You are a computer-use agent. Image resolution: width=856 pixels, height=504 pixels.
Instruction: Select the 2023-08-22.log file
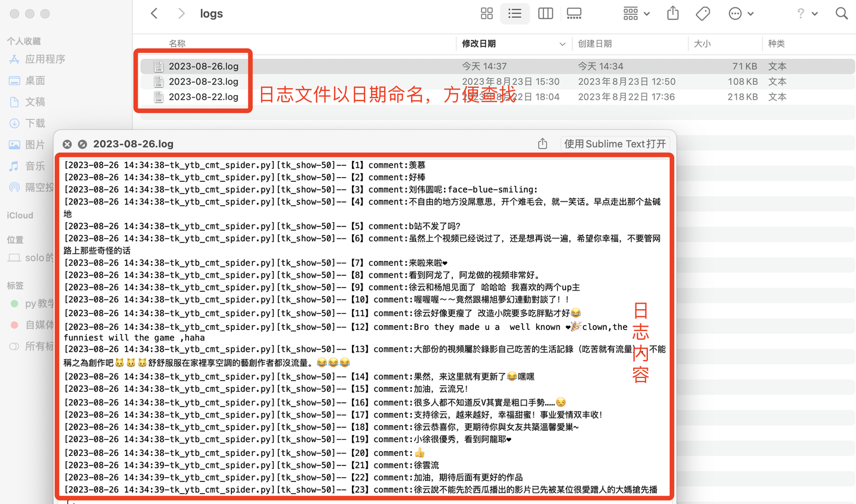203,97
